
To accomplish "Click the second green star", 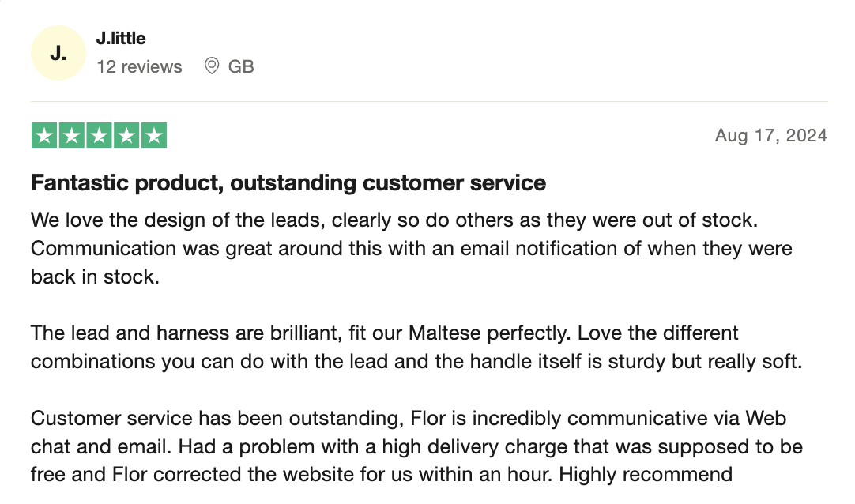I will [x=72, y=135].
